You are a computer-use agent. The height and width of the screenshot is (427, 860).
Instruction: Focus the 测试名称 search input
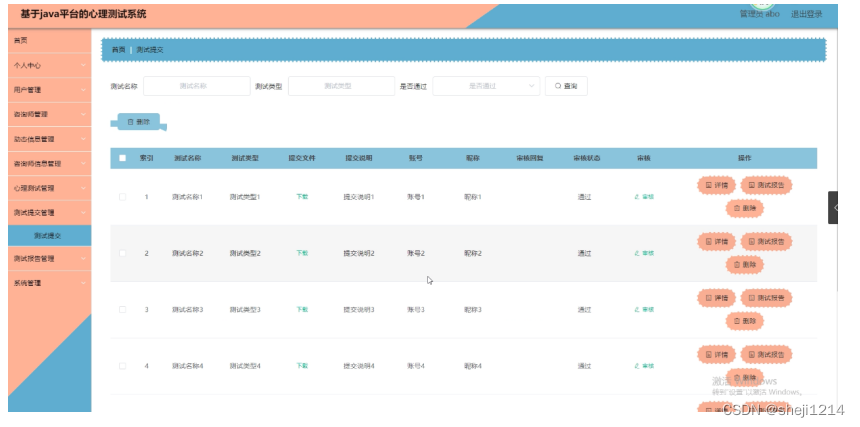196,86
